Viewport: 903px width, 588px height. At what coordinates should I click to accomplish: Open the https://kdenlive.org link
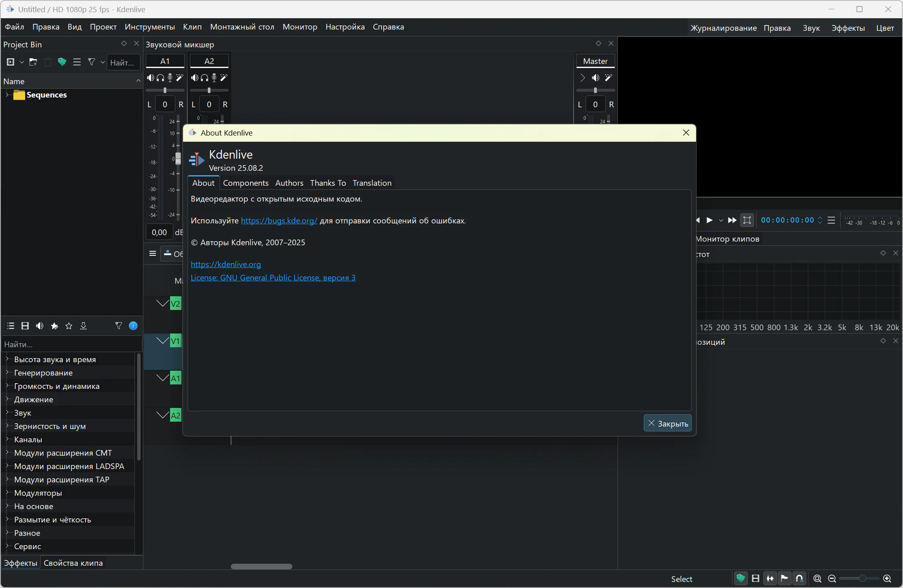point(226,264)
